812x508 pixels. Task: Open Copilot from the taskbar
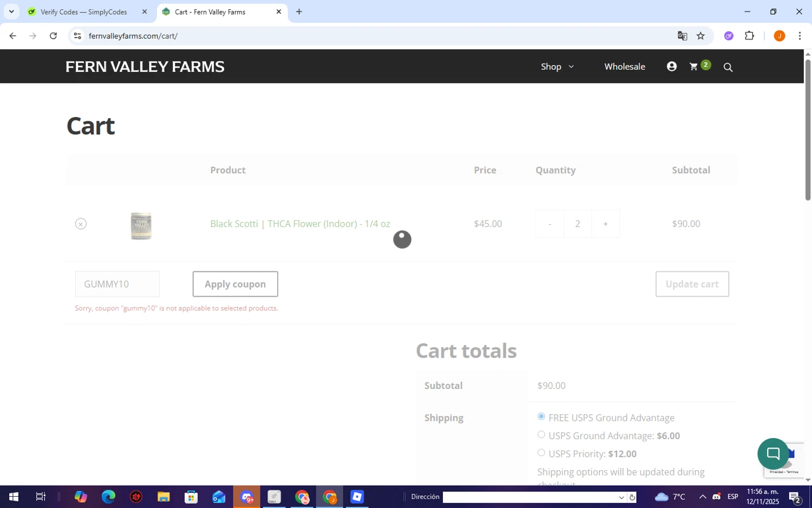[x=81, y=497]
